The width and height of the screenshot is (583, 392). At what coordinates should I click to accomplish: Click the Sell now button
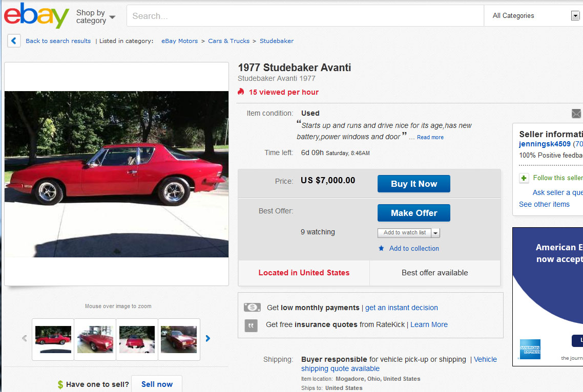pos(157,384)
